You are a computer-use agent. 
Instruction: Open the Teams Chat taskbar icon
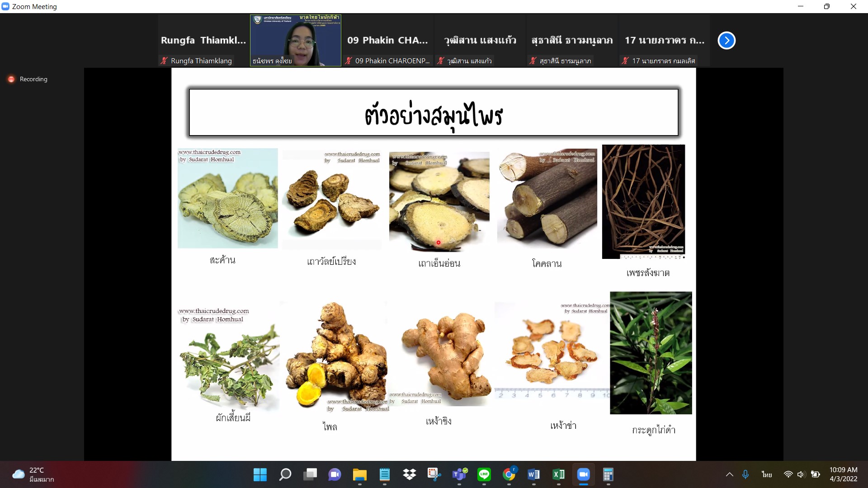335,474
